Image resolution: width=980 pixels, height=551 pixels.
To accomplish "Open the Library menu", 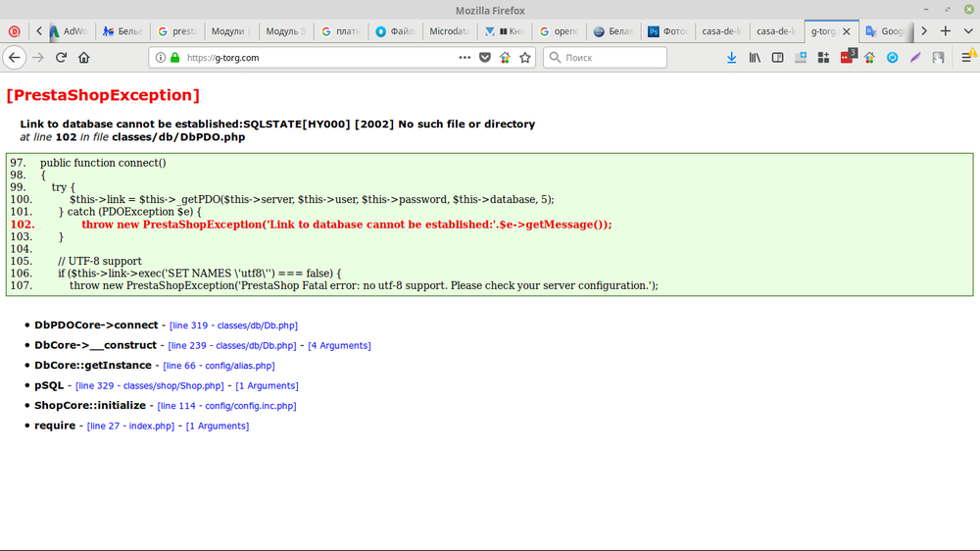I will tap(755, 58).
